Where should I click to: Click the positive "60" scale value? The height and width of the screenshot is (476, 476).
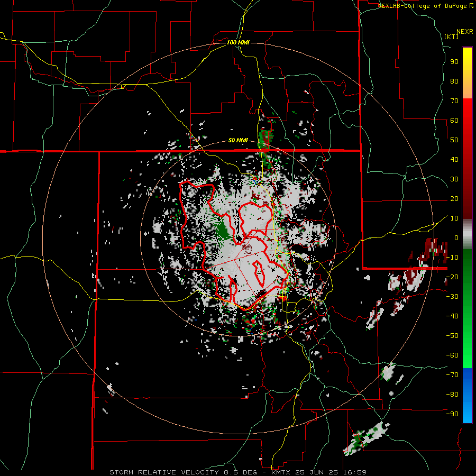click(454, 120)
